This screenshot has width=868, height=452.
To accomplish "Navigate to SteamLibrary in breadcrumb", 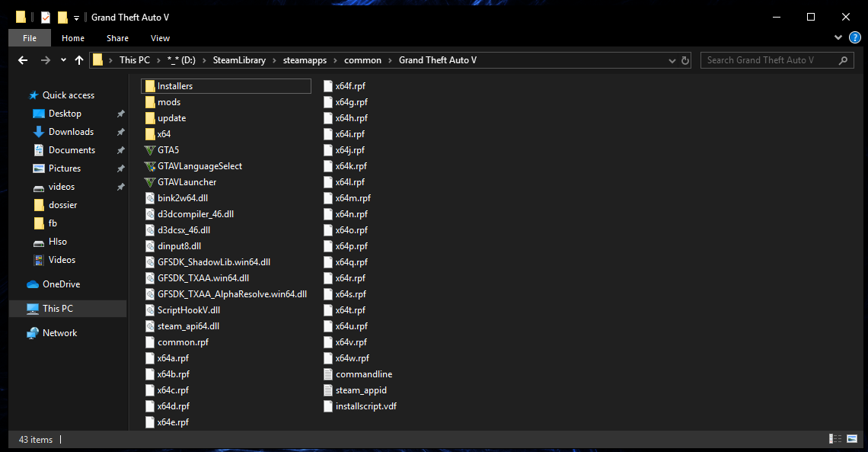I will click(x=239, y=60).
